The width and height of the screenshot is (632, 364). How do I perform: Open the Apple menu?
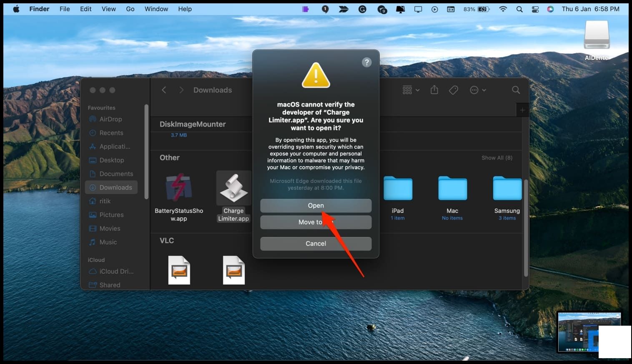(16, 9)
